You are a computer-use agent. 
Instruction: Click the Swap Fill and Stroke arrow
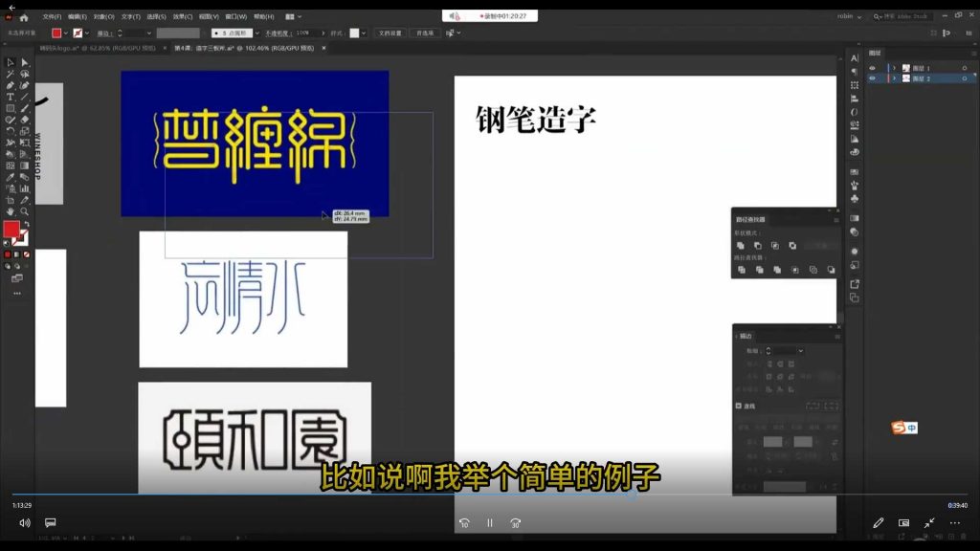pyautogui.click(x=27, y=224)
